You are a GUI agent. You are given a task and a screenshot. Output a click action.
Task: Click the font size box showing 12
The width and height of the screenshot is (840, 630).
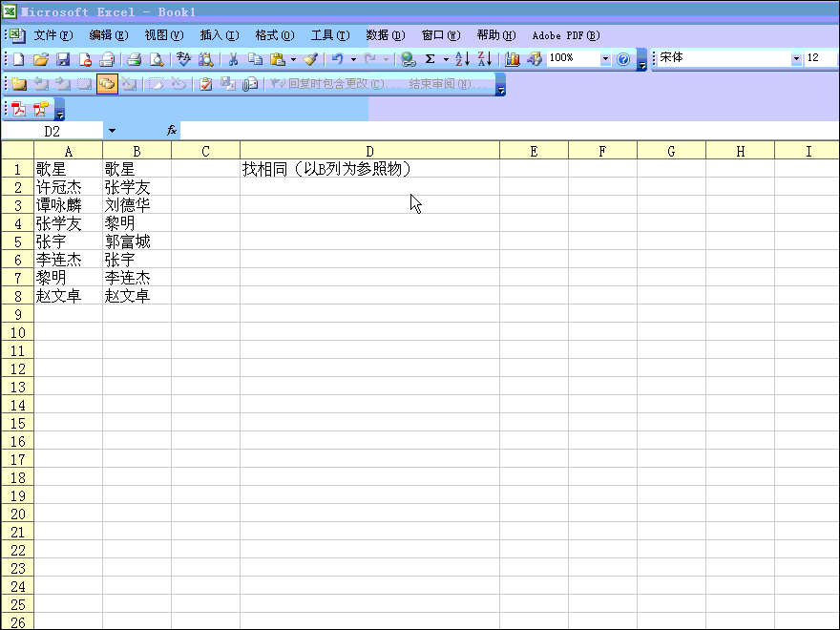[821, 59]
